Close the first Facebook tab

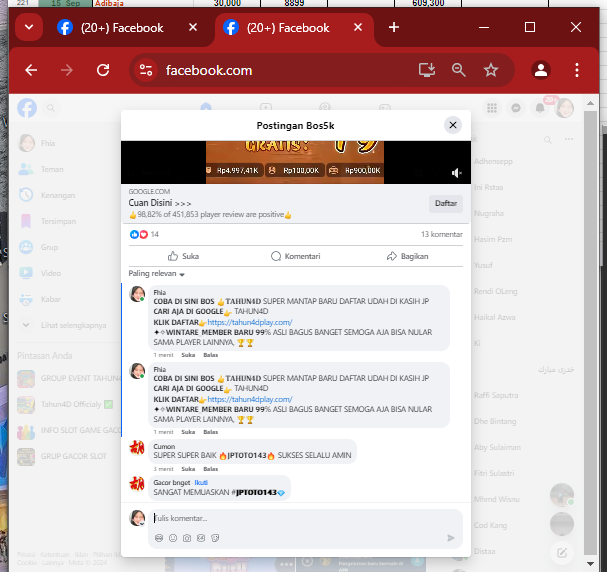pyautogui.click(x=193, y=27)
